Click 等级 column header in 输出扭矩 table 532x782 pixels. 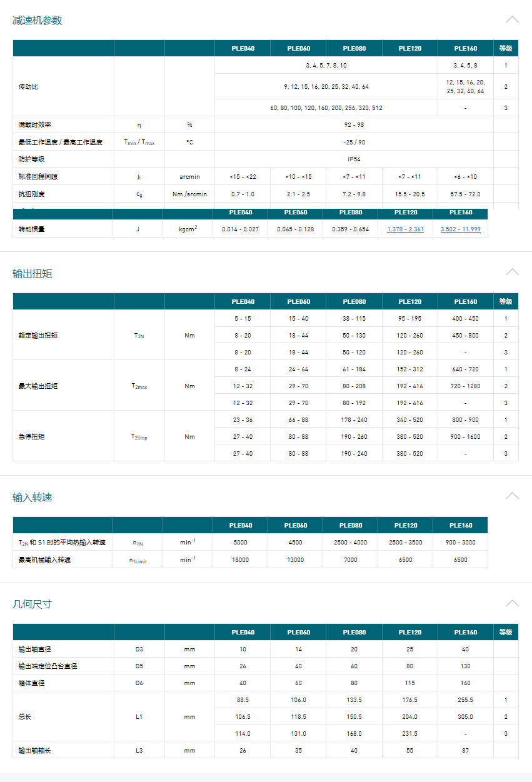[x=506, y=302]
